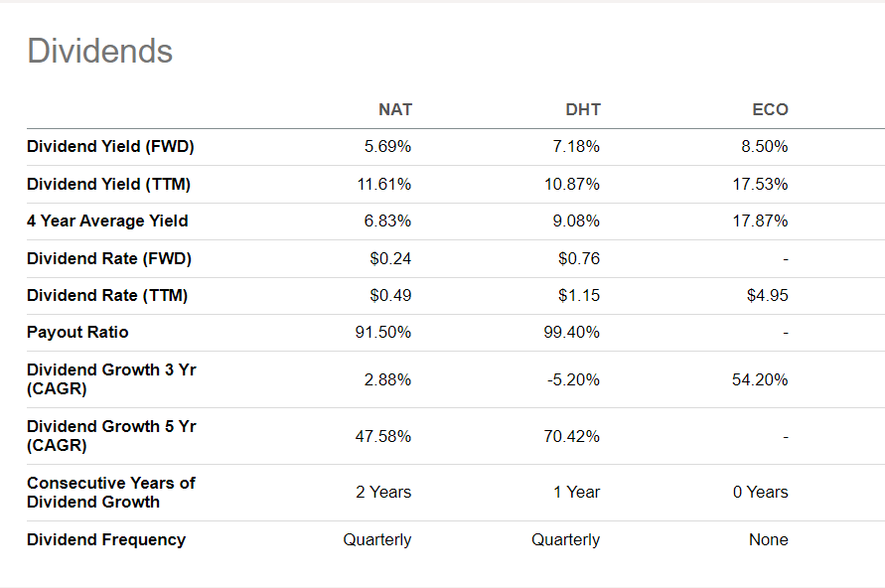Open Consecutive Years of Dividend Growth label

pyautogui.click(x=111, y=492)
